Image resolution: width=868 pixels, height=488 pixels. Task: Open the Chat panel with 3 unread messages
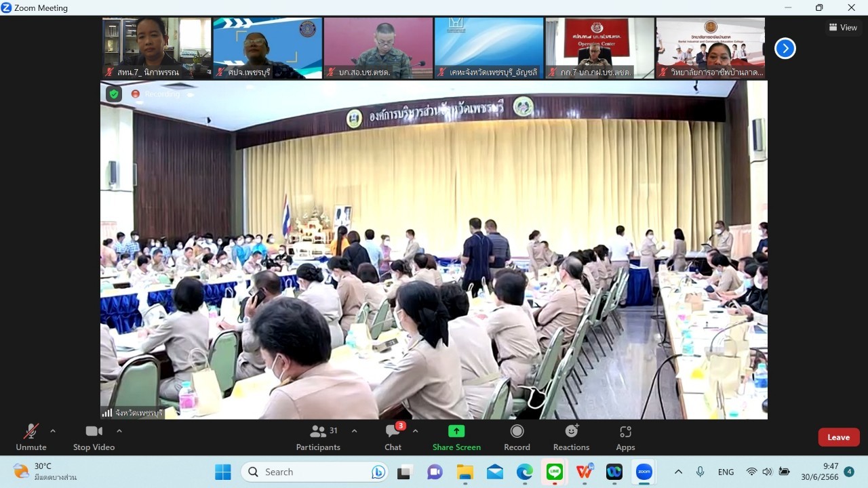coord(393,437)
